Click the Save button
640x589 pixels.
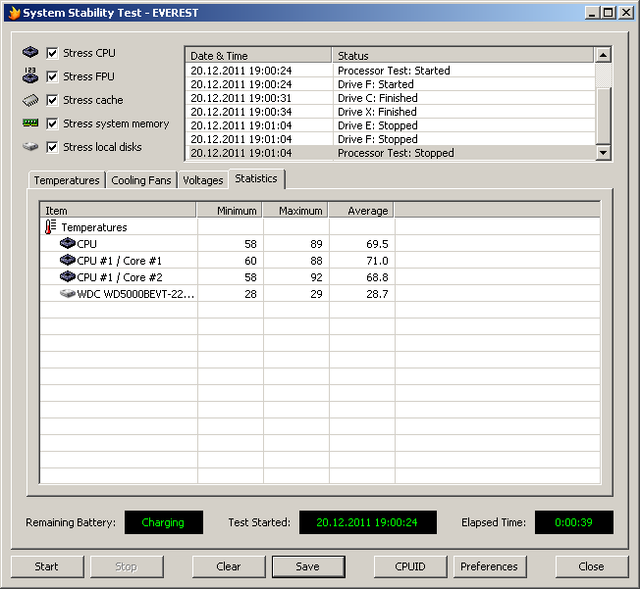308,566
